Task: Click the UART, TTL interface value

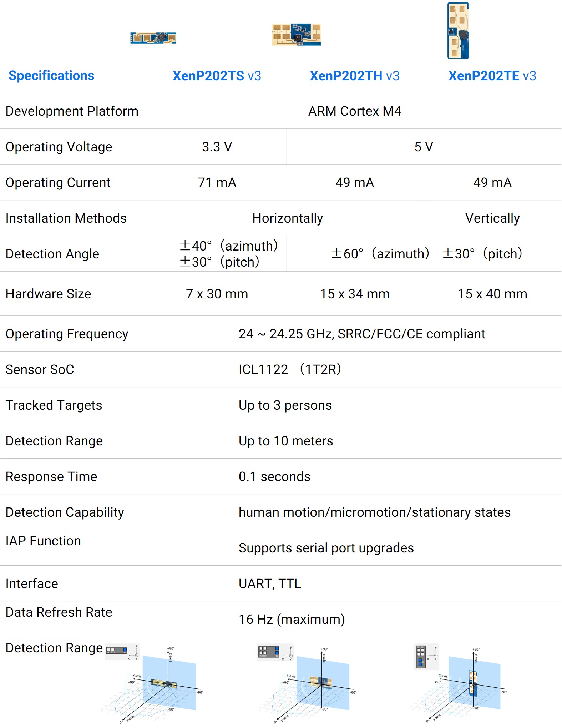Action: [x=270, y=583]
